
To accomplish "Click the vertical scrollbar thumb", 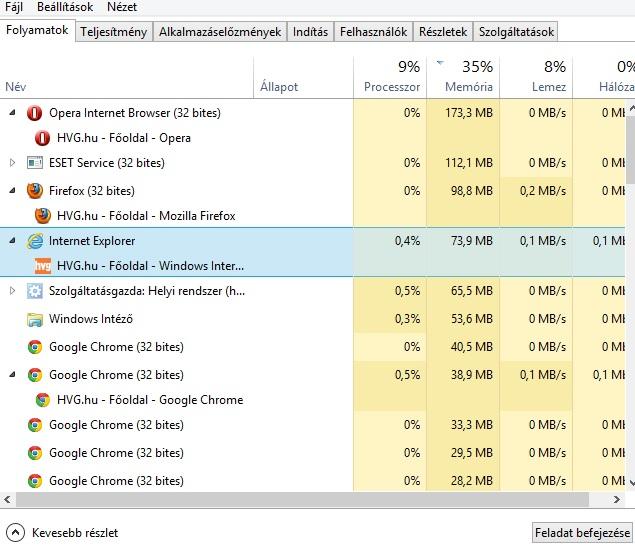I will pyautogui.click(x=631, y=148).
